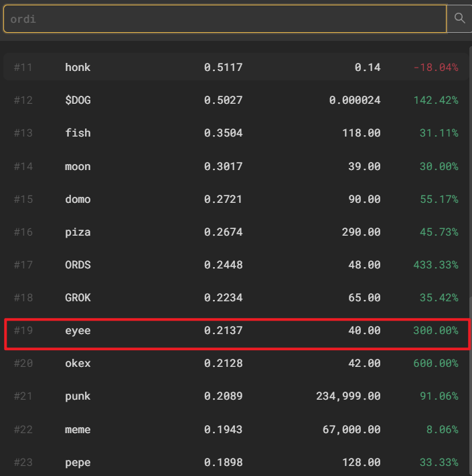Click the 0.2137 value for eyee
This screenshot has width=472, height=476.
click(223, 330)
